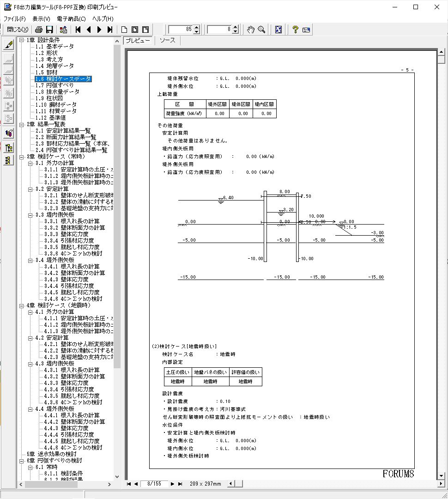Screen dimensions: 448x499
Task: Open the output settings icon beside save
Action: pos(64,30)
